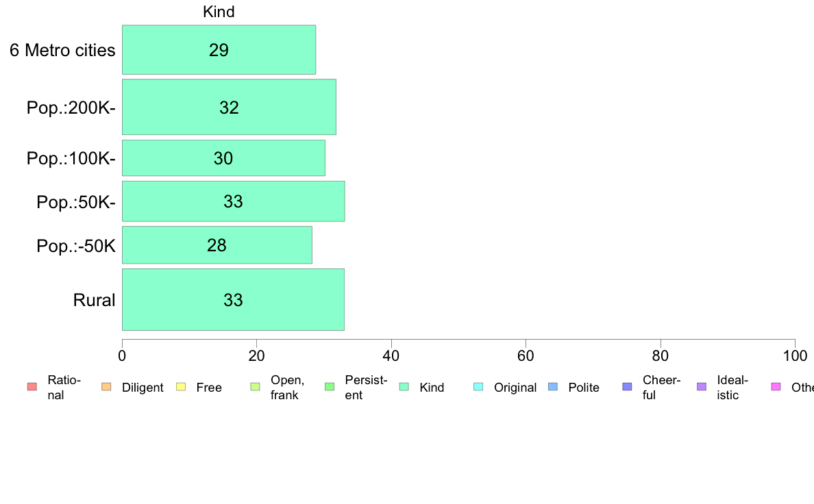This screenshot has height=504, width=814.
Task: Click the 6 Metro cities bar
Action: [219, 50]
